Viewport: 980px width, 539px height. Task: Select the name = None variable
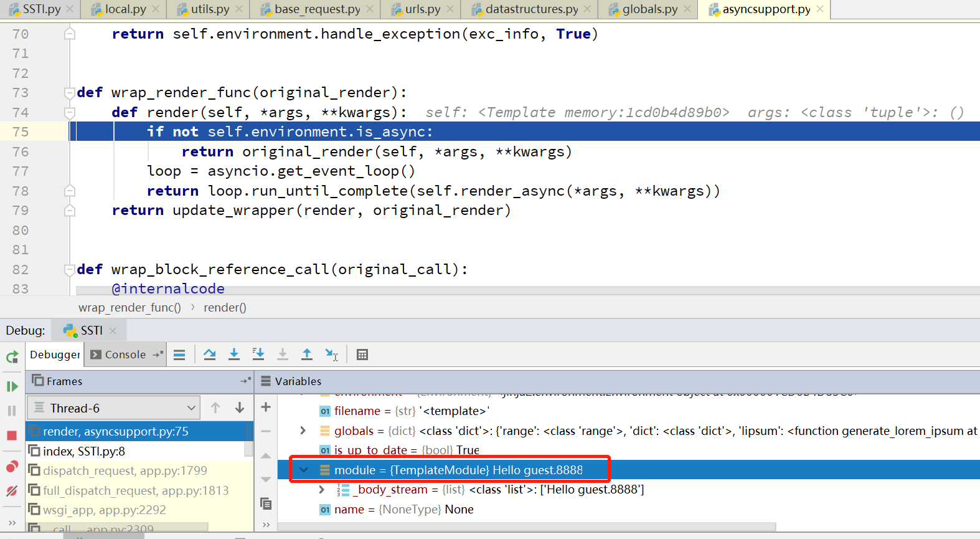point(629,510)
